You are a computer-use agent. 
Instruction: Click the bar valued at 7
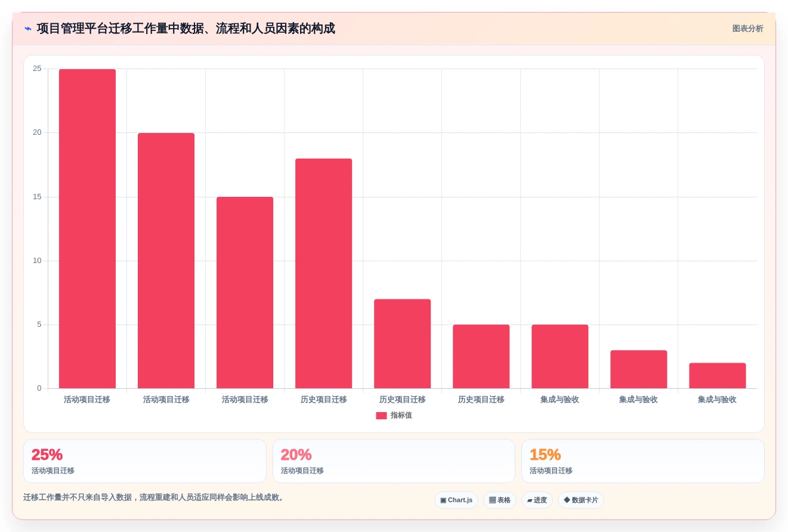(402, 344)
